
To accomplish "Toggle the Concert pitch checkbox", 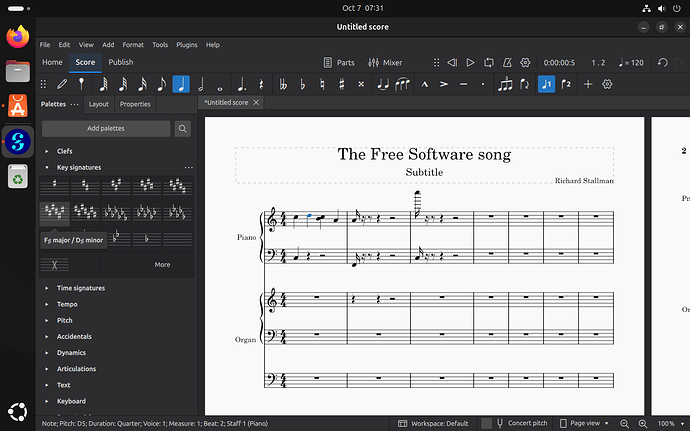I will click(486, 423).
